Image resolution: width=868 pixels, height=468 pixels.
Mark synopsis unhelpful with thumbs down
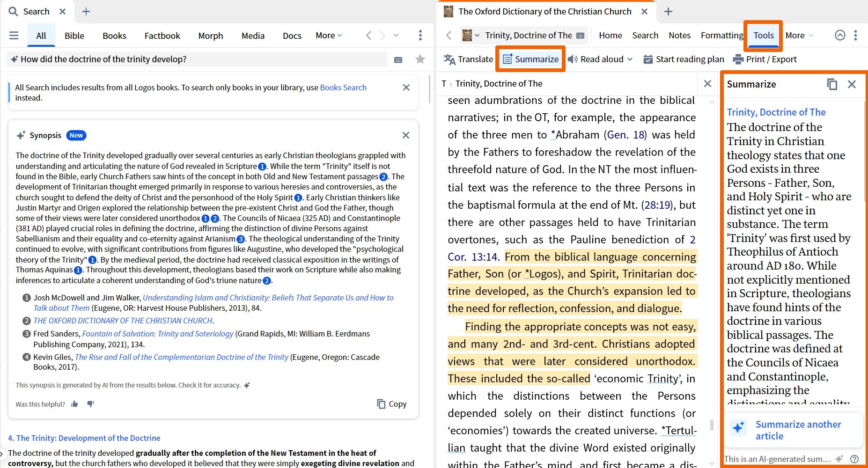tap(90, 404)
